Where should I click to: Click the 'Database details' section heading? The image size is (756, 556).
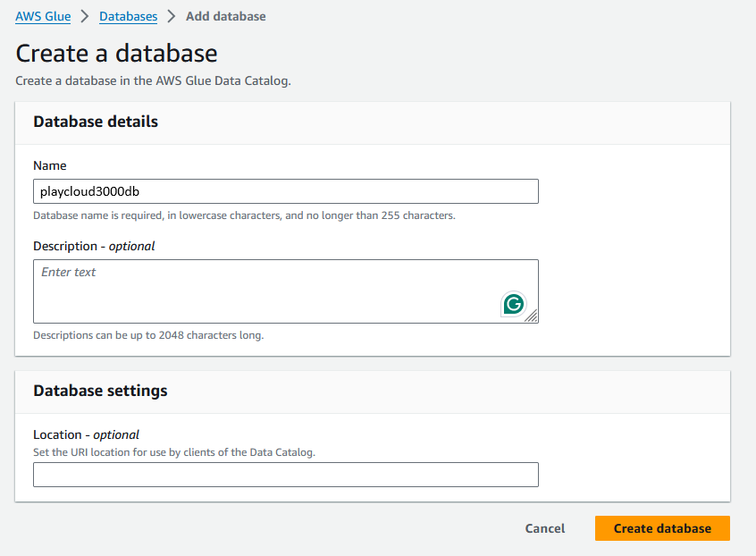(x=96, y=122)
